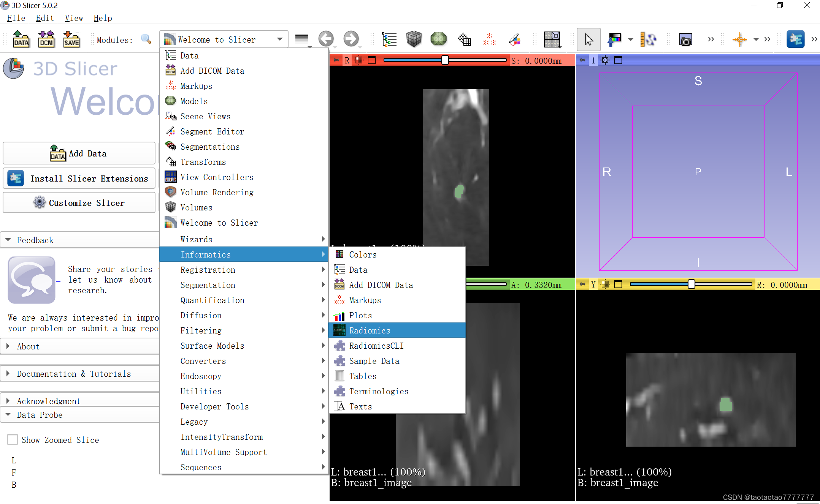Enable the Show Zoomed Slice checkbox
Screen dimensions: 820x504
[13, 440]
